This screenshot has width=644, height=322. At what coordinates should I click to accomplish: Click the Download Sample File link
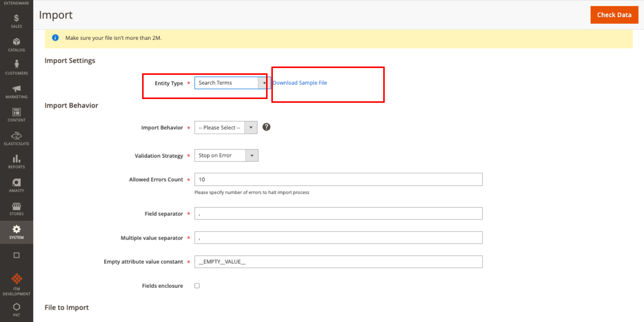(x=300, y=83)
